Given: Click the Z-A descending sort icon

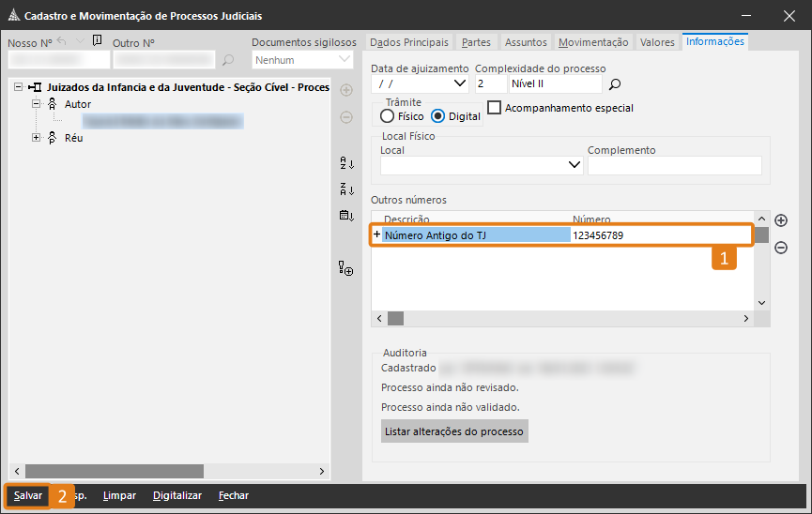Looking at the screenshot, I should [x=346, y=189].
